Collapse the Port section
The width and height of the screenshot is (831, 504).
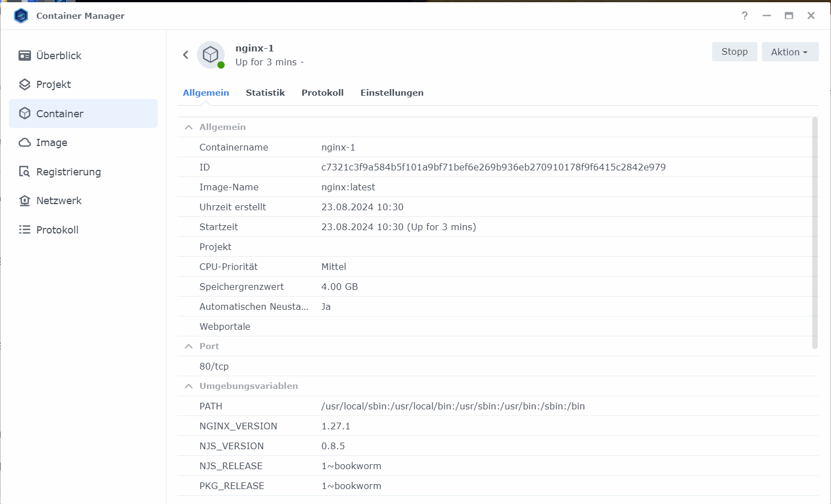pos(188,346)
